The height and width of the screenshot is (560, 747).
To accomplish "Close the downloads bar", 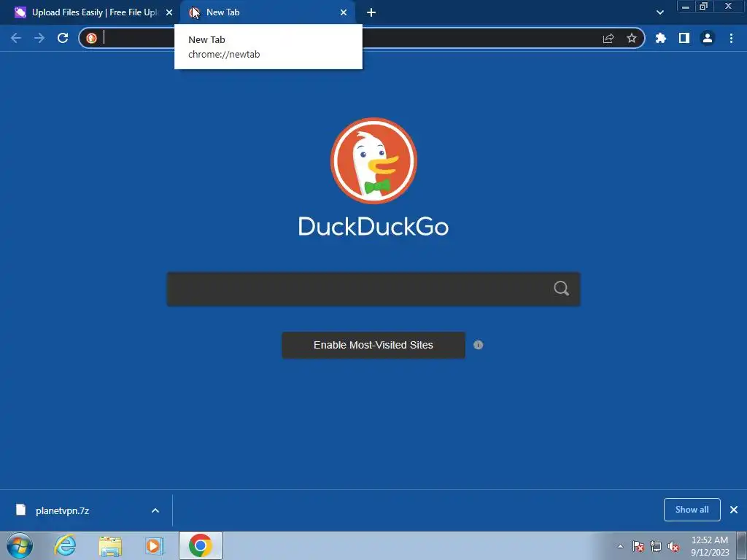I will click(x=734, y=510).
